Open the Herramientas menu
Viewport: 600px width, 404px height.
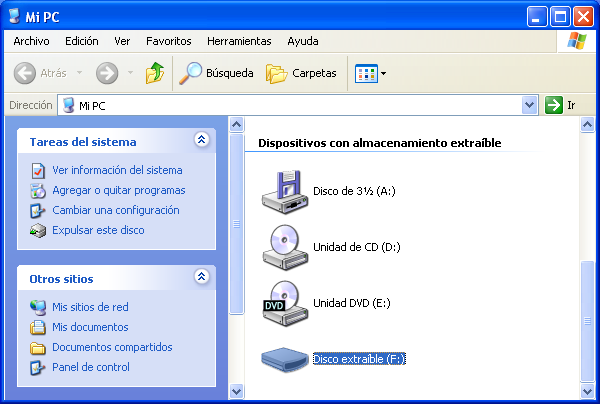coord(239,41)
